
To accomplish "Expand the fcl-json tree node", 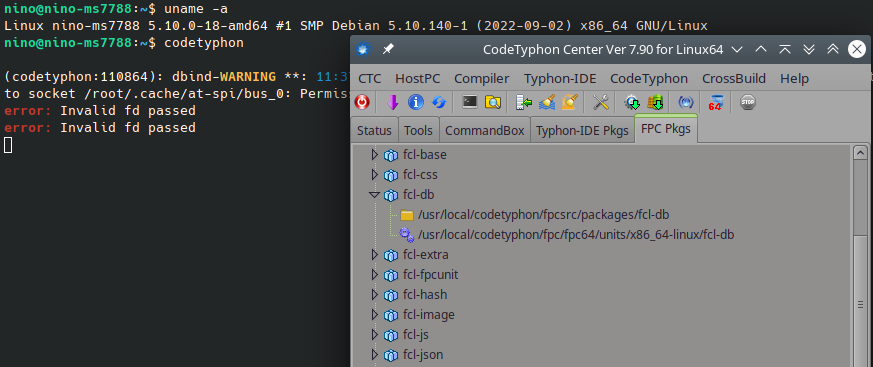I will (375, 355).
